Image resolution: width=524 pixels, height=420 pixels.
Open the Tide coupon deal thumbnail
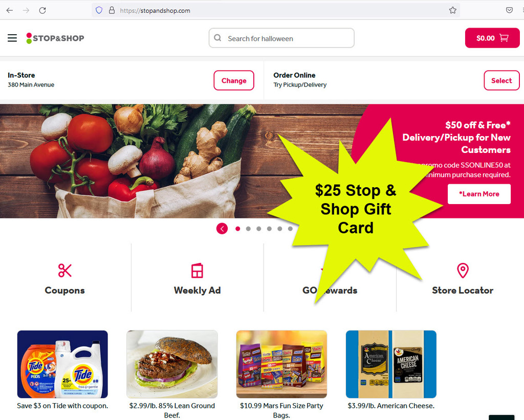click(x=62, y=364)
